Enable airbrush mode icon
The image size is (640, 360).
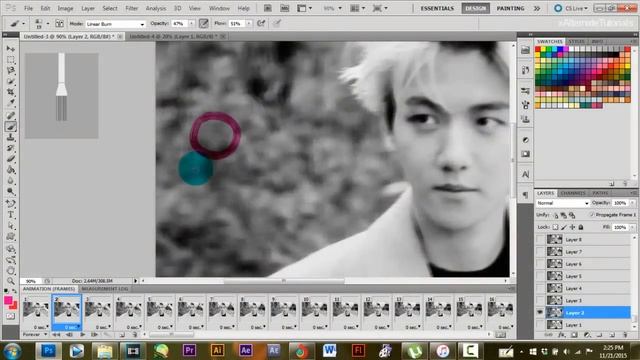coord(261,24)
